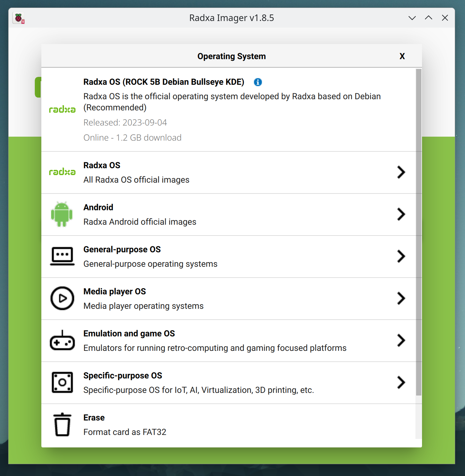Click Emulators for running retro-computing description

click(x=215, y=348)
